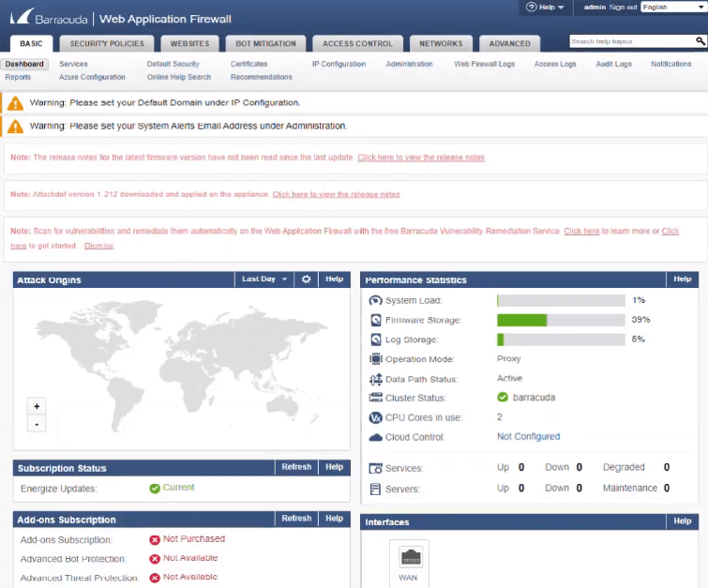View Attackdef release notes link
Viewport: 708px width, 588px height.
(336, 194)
